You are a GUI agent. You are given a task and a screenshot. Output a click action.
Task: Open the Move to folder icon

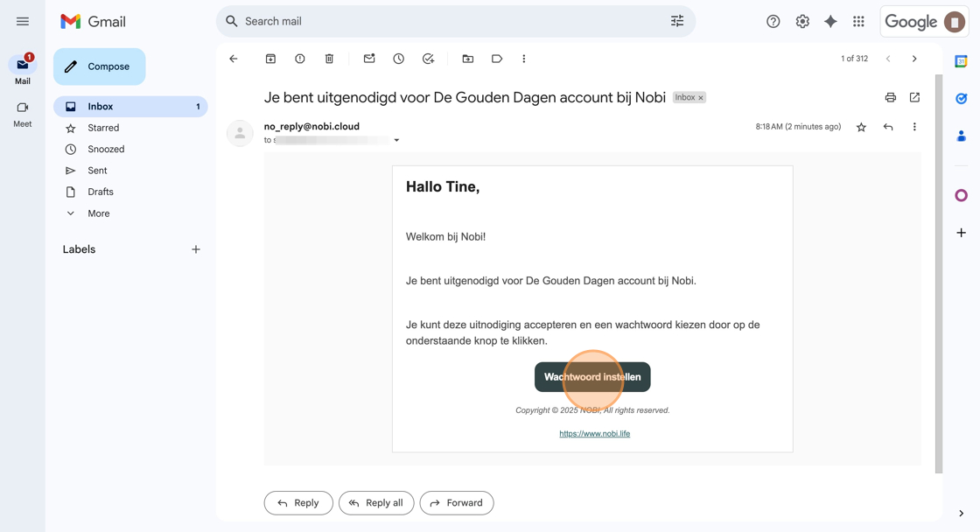pyautogui.click(x=468, y=59)
